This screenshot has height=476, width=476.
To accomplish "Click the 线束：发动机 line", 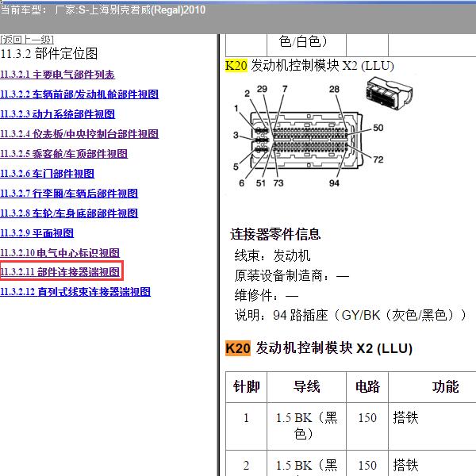I will click(x=272, y=255).
